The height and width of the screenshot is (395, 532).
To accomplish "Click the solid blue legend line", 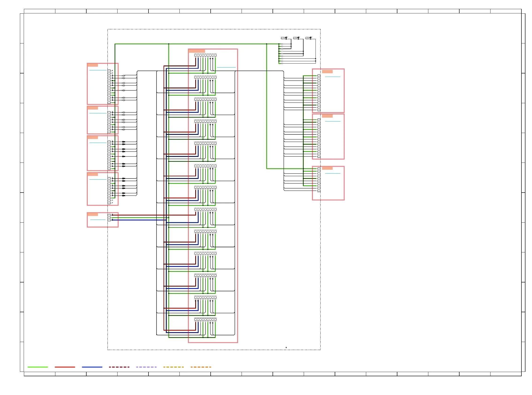I will click(92, 367).
